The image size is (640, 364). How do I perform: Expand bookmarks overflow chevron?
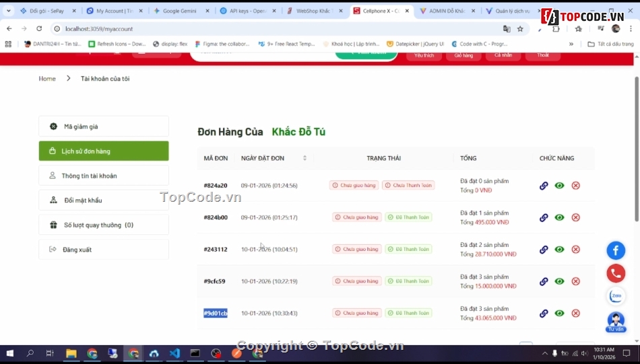click(571, 44)
